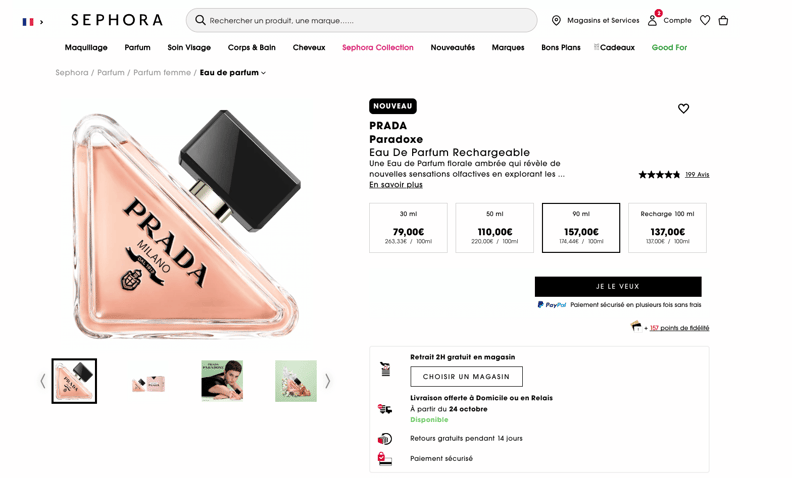Screen dimensions: 792x478
Task: Select the 50 ml size option
Action: 494,228
